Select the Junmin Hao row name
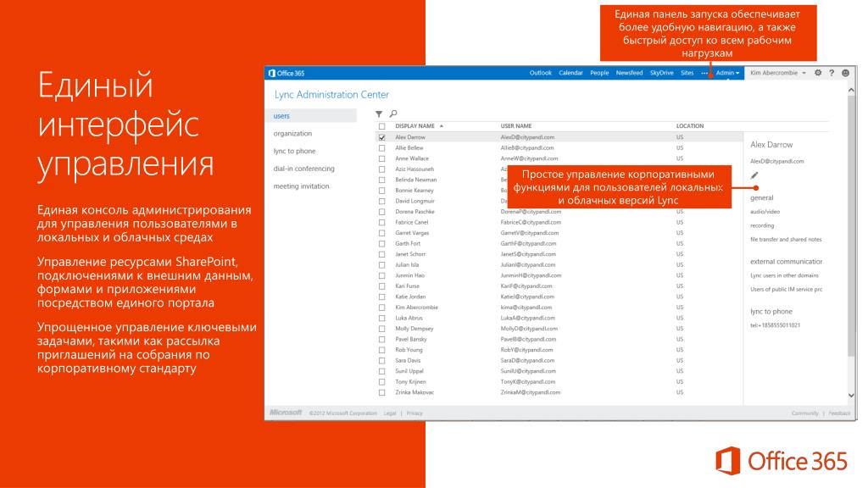Screen dimensions: 868x488 [x=409, y=275]
